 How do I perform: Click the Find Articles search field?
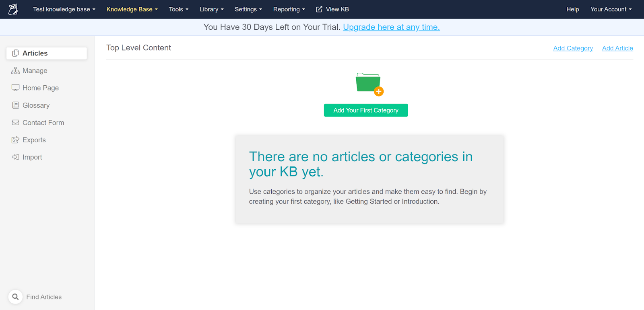pyautogui.click(x=44, y=297)
